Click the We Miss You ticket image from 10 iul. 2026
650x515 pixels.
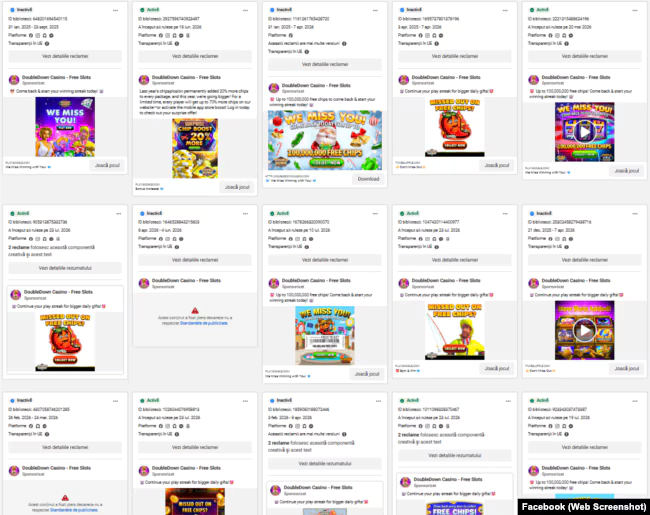pos(325,335)
